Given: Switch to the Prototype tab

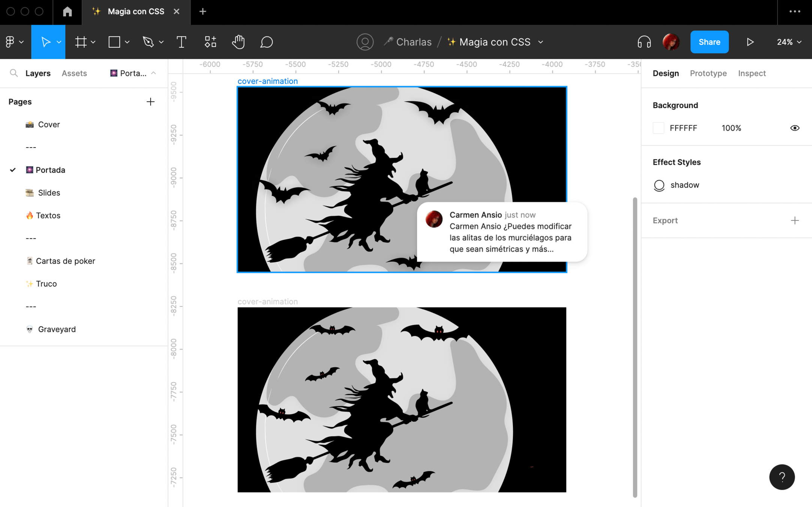Looking at the screenshot, I should pos(708,73).
